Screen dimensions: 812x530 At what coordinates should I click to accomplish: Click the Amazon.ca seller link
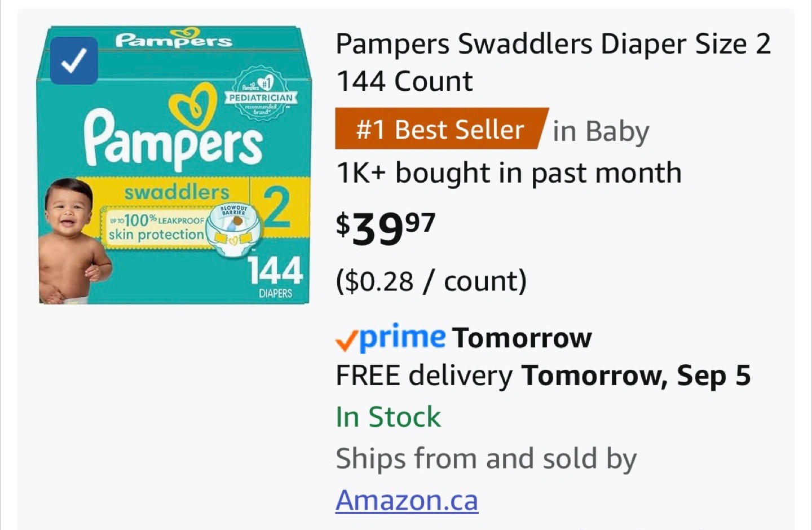point(407,500)
